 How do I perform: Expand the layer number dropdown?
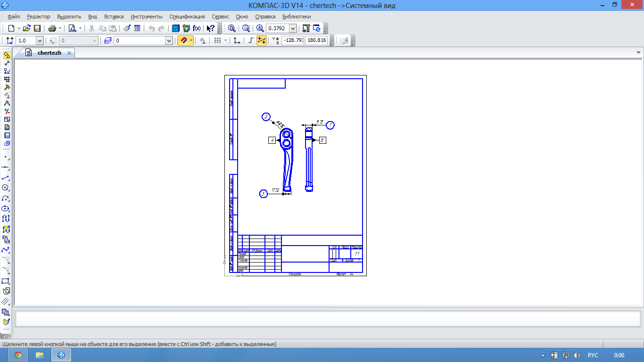tap(169, 41)
